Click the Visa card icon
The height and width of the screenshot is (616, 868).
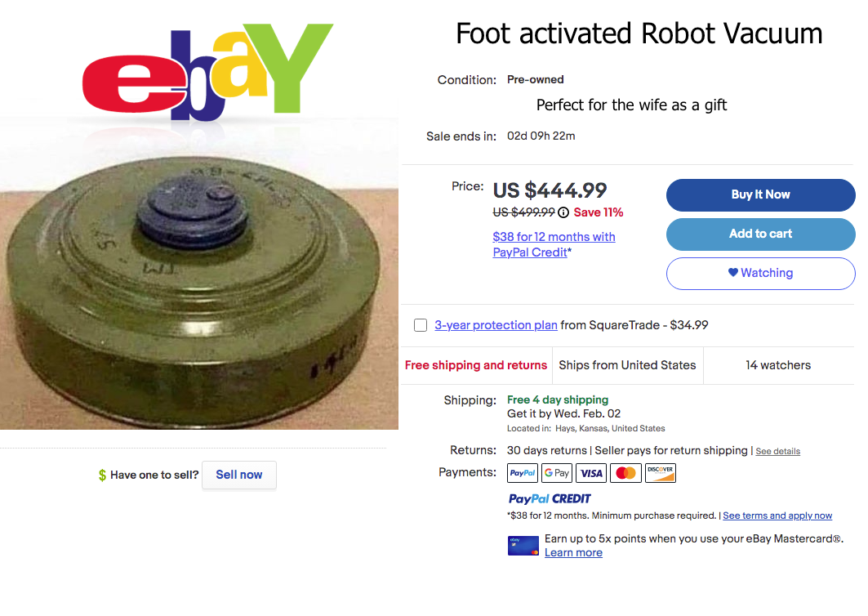tap(591, 473)
